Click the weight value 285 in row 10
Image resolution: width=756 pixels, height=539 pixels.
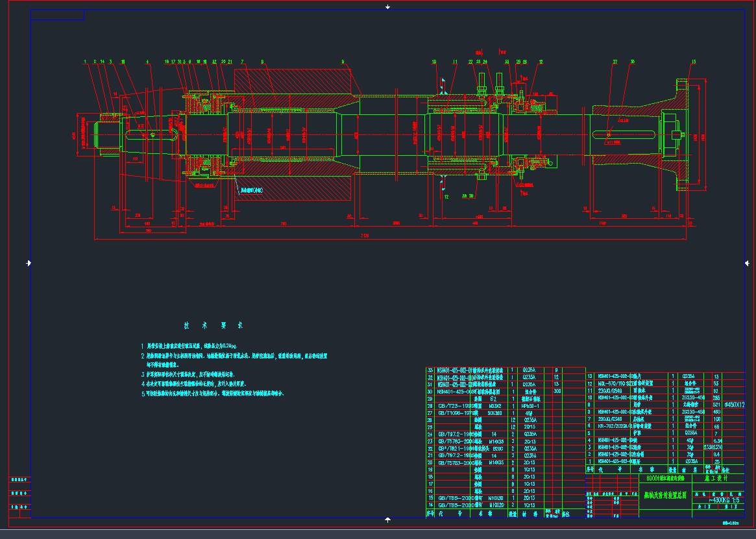pyautogui.click(x=716, y=398)
